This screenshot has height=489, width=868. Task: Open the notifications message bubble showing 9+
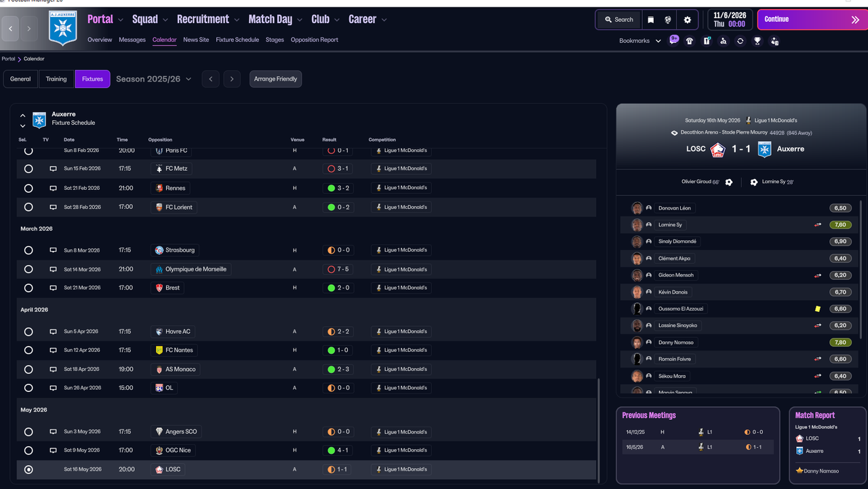(673, 41)
